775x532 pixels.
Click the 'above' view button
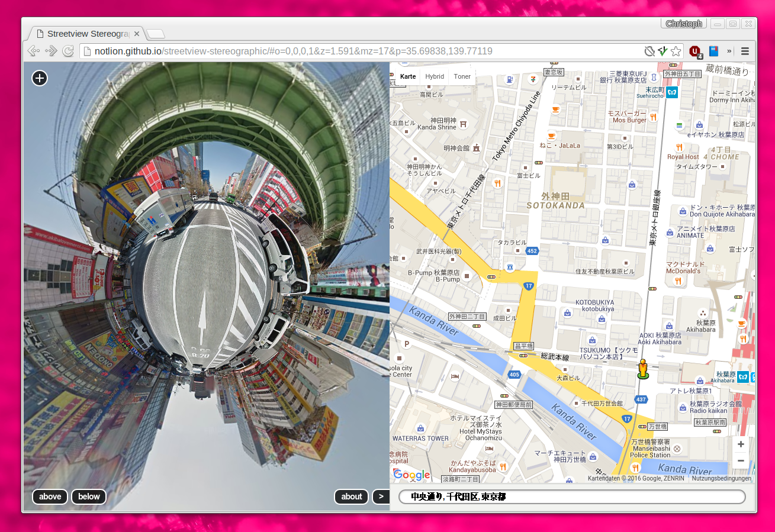[x=50, y=496]
